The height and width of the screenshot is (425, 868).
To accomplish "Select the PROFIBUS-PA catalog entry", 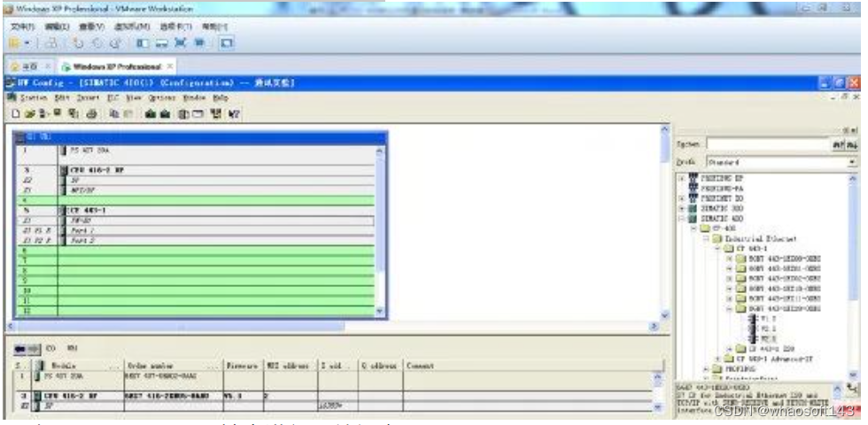I will click(x=722, y=188).
